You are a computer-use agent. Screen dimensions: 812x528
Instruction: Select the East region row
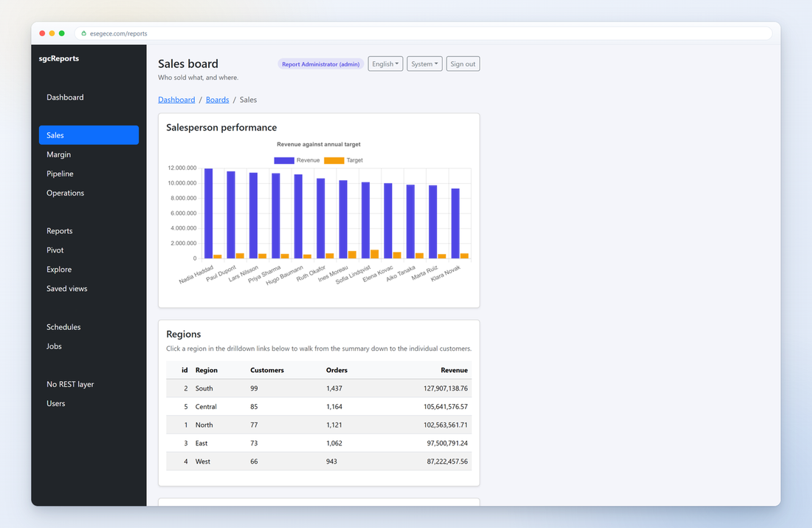click(x=318, y=443)
